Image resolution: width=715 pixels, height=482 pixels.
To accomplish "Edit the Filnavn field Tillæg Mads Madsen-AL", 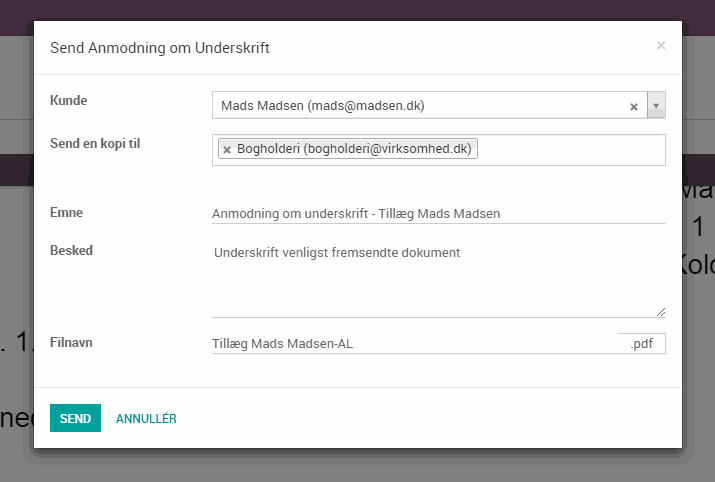I will [414, 343].
